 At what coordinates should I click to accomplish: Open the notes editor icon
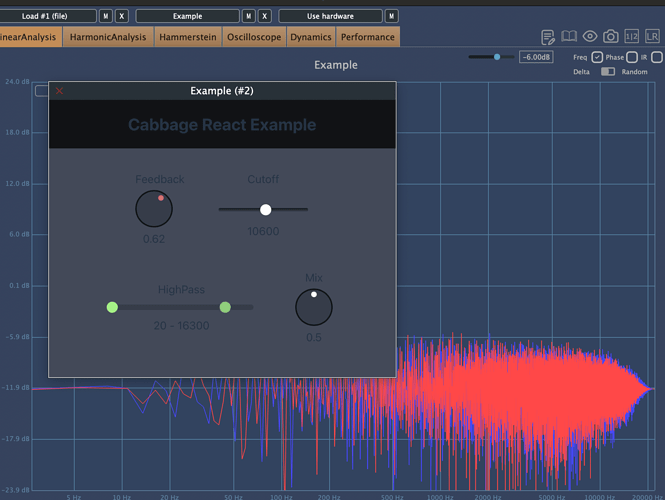[548, 37]
